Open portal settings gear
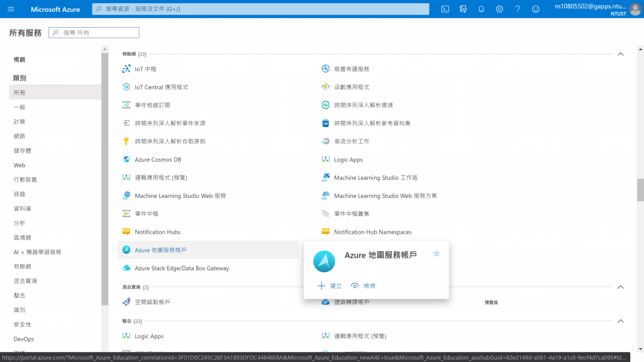 click(x=499, y=9)
